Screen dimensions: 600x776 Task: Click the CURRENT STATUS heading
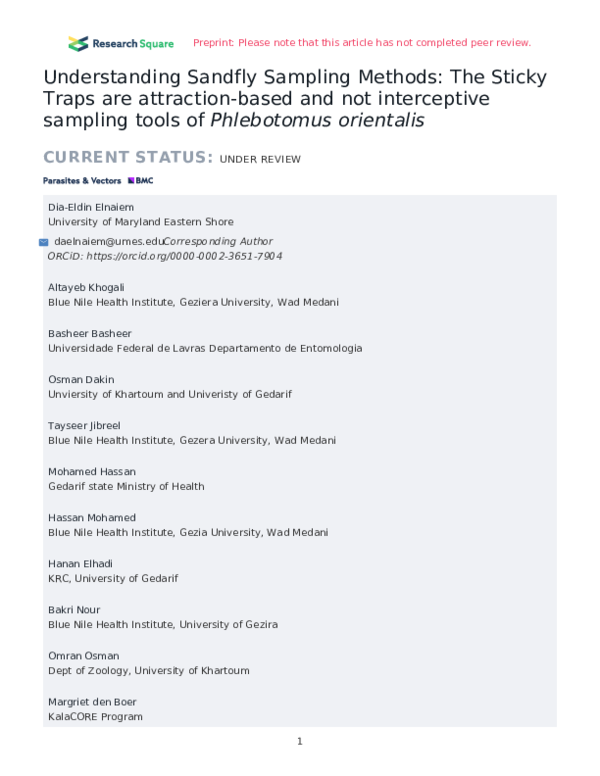pyautogui.click(x=128, y=158)
